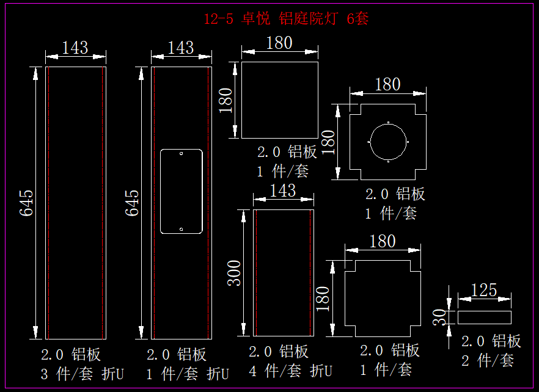Click the 125 width dimension text
This screenshot has height=392, width=539.
click(485, 290)
